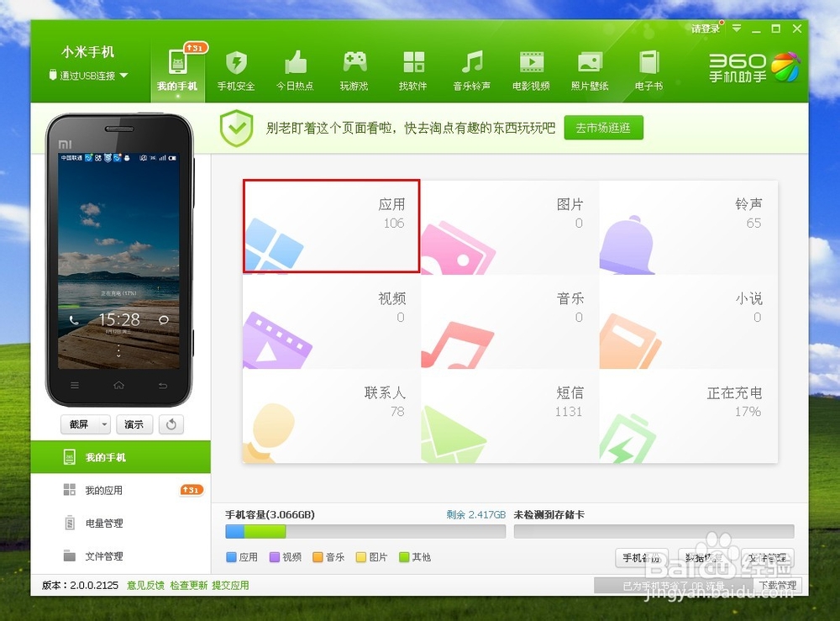The height and width of the screenshot is (621, 840).
Task: Select 我的应用 in the left sidebar
Action: pyautogui.click(x=120, y=490)
